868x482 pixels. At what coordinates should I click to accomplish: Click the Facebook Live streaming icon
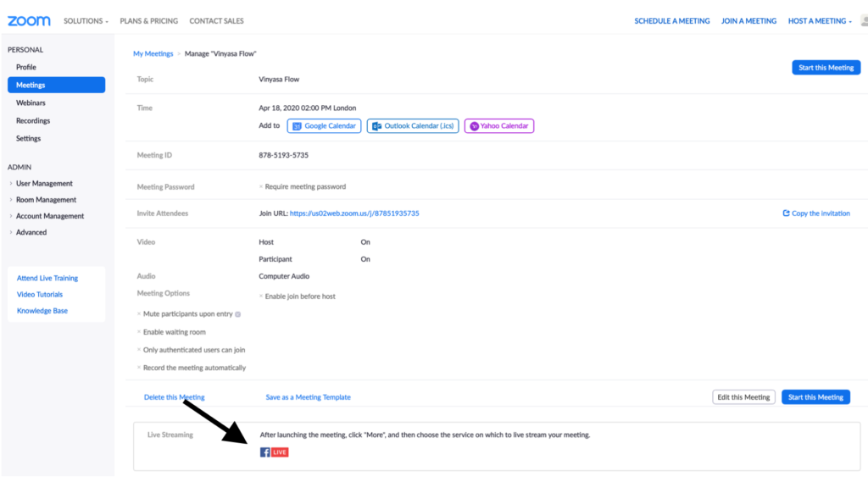(274, 452)
